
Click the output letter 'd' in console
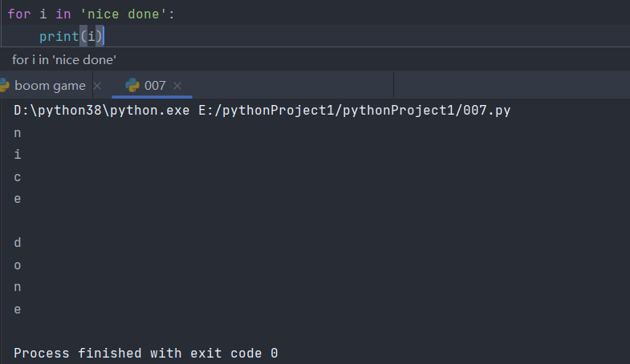[18, 242]
